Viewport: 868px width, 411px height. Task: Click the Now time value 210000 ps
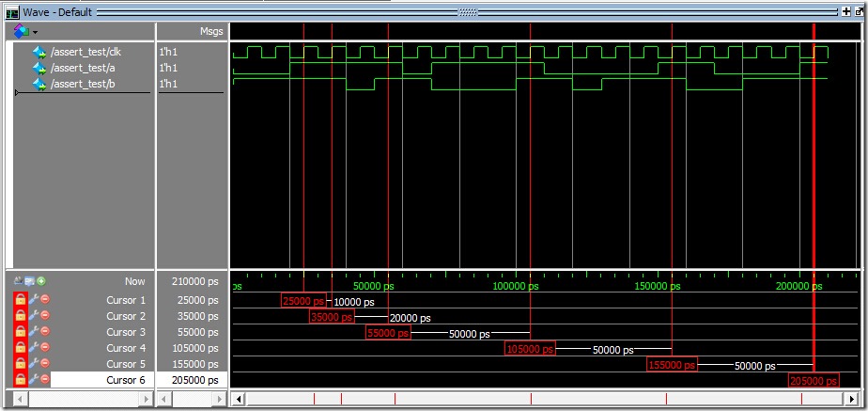pyautogui.click(x=194, y=281)
